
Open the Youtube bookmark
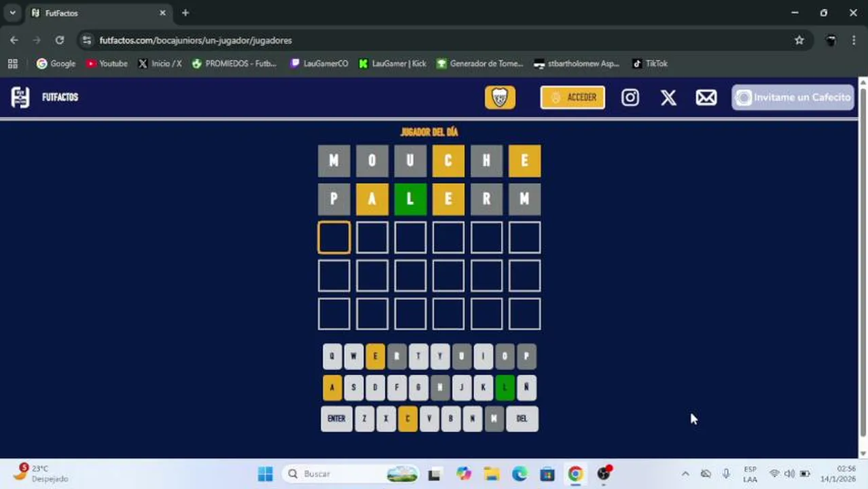click(x=107, y=63)
